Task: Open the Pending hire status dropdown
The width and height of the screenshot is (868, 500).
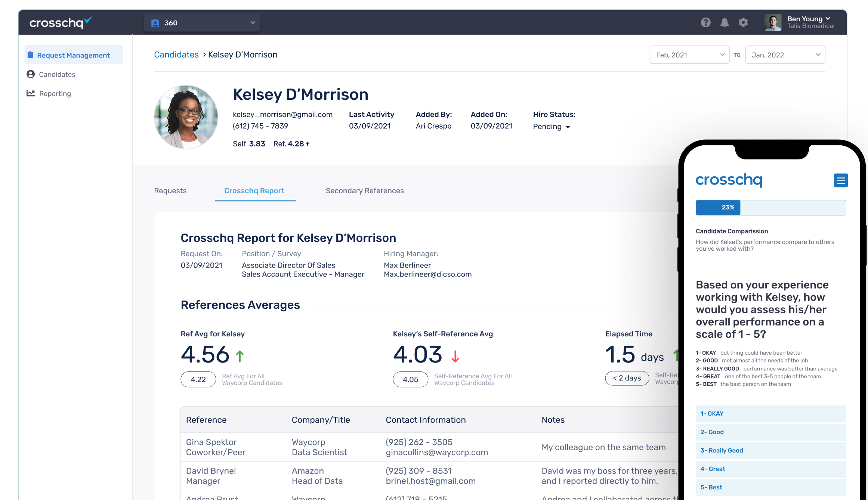Action: [552, 127]
